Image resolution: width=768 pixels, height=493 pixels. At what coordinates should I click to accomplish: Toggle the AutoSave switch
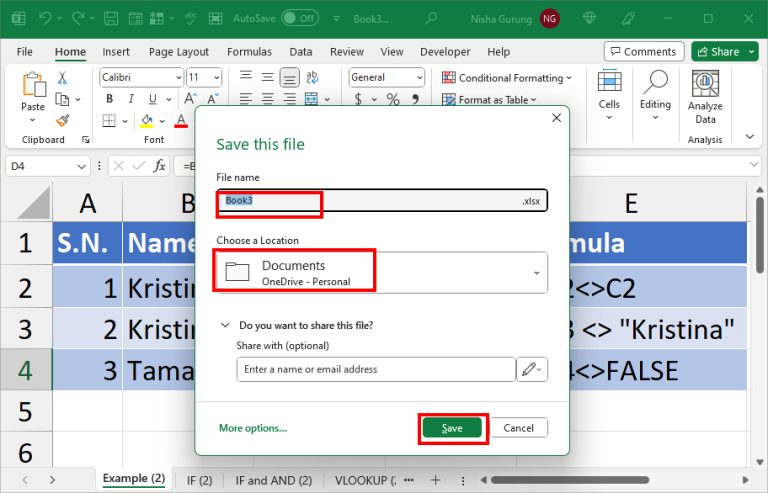[x=300, y=19]
